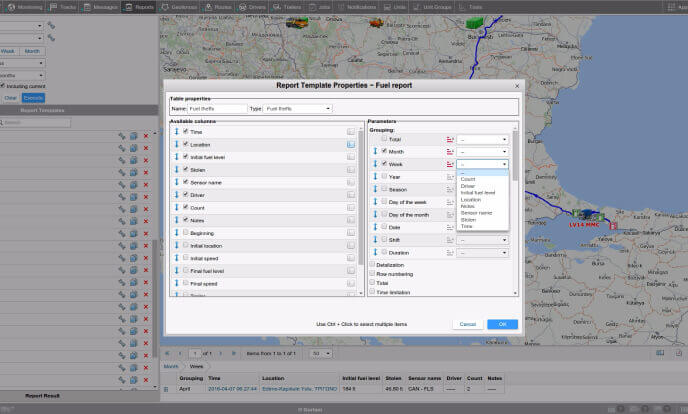The width and height of the screenshot is (688, 414).
Task: Click the sort icon beside Total grouping
Action: tap(450, 139)
